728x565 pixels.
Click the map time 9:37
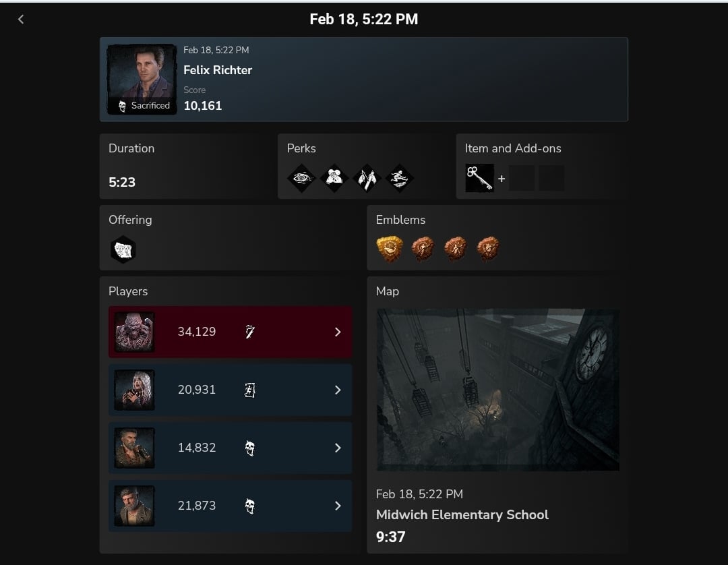pyautogui.click(x=390, y=537)
